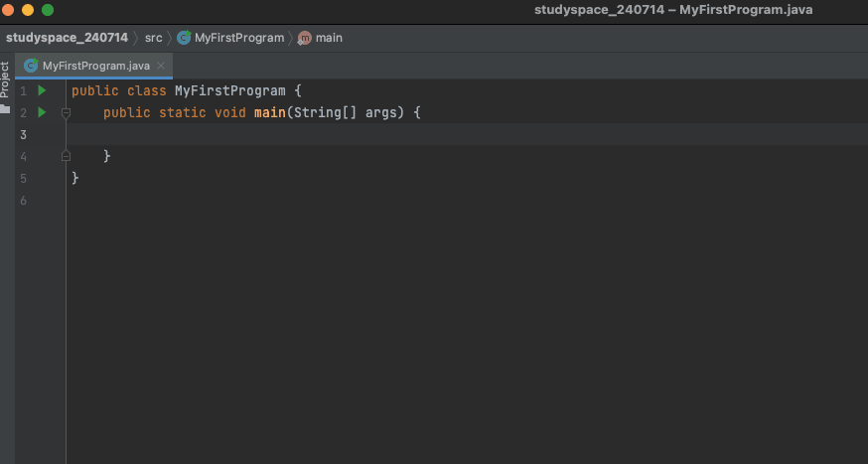The height and width of the screenshot is (464, 868).
Task: Click the Java class icon on the editor tab
Action: coord(31,66)
